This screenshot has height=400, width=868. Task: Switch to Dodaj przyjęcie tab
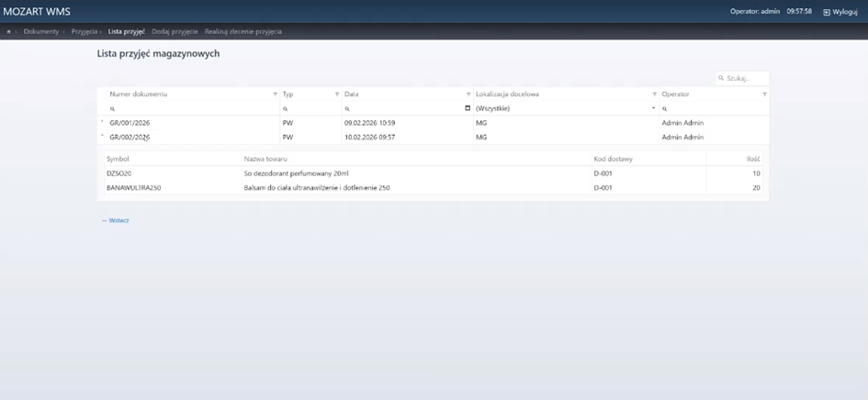point(175,31)
